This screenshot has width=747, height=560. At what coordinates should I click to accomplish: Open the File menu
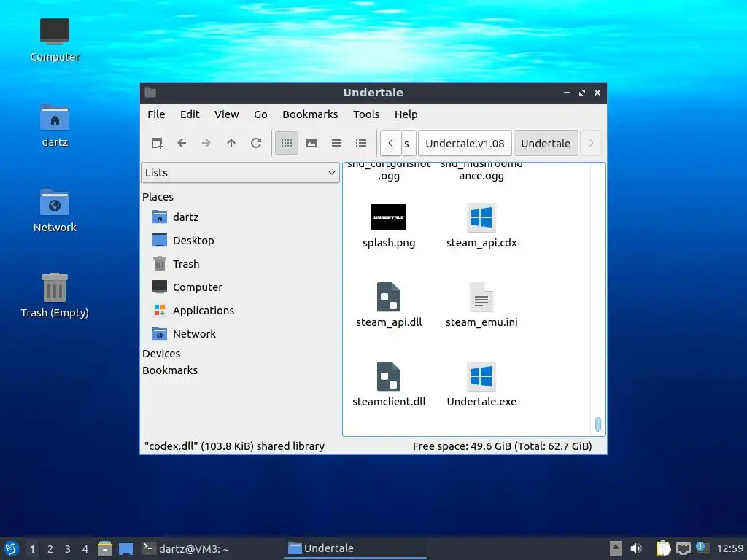click(x=156, y=114)
